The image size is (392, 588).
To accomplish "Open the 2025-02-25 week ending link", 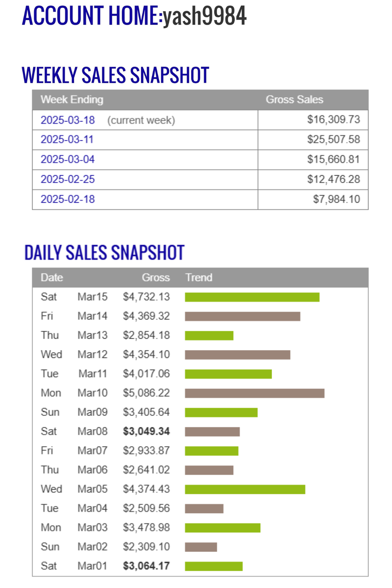I will click(x=68, y=180).
